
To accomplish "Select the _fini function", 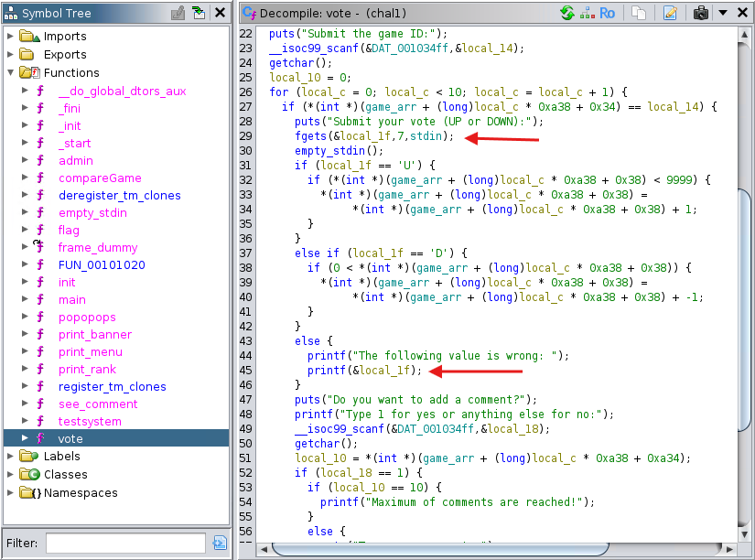I will click(70, 108).
